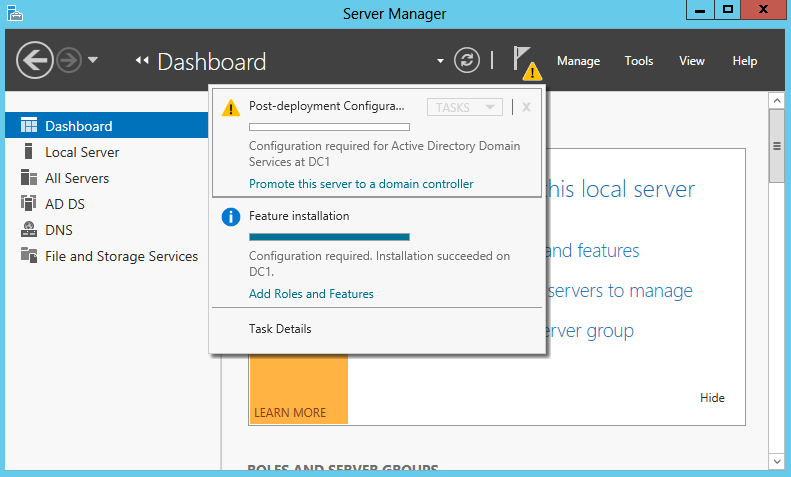791x477 pixels.
Task: Open the Tools menu
Action: point(639,61)
